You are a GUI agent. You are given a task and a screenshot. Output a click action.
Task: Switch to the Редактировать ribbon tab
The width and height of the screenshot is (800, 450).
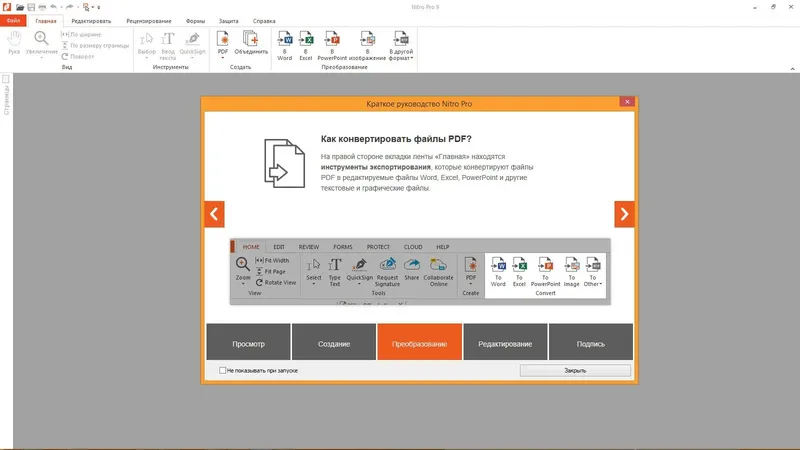[91, 21]
